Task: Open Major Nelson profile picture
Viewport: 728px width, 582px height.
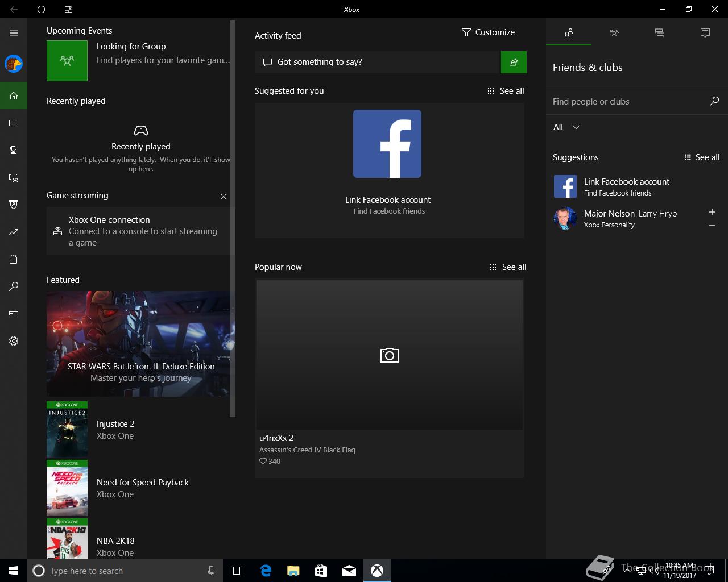Action: coord(565,218)
